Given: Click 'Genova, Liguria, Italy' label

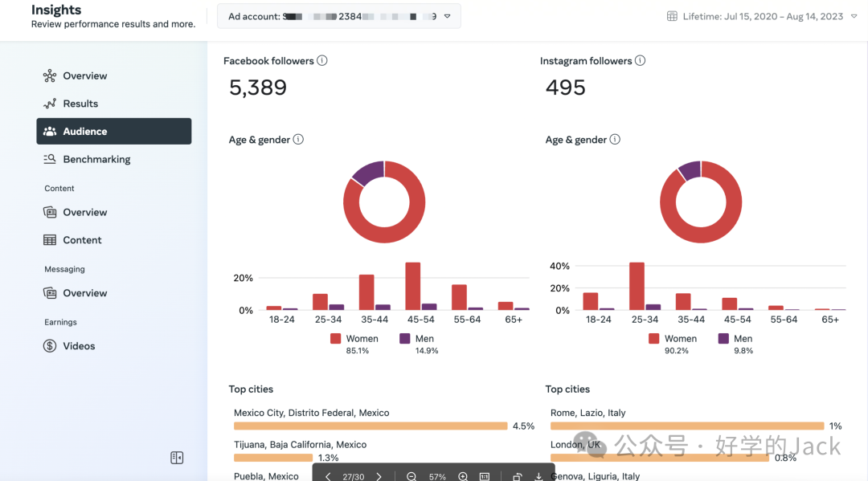Looking at the screenshot, I should (x=595, y=476).
